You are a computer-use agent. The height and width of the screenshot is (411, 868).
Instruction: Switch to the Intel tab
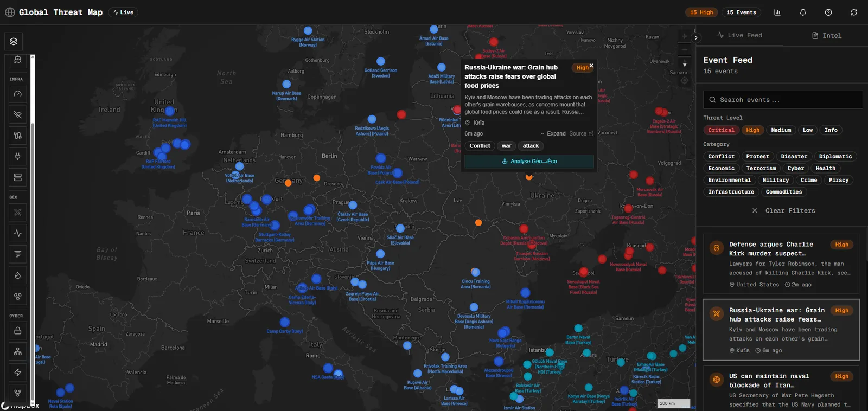(826, 36)
